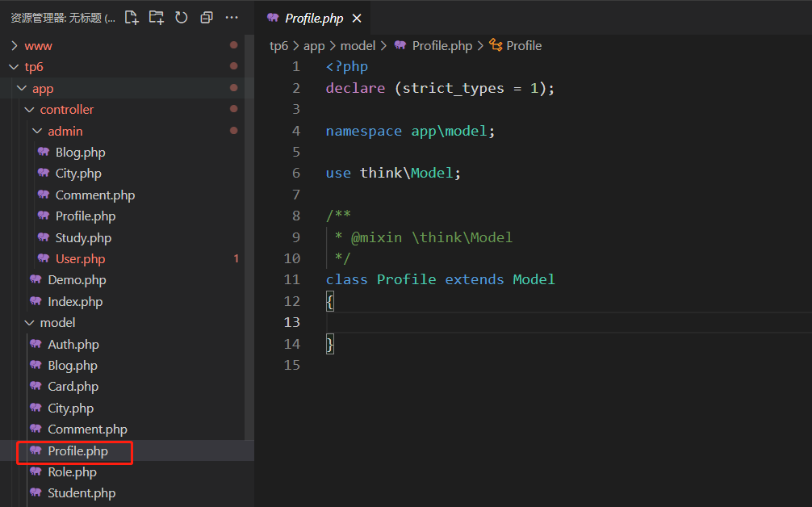Select the Profile.php editor tab
This screenshot has width=812, height=507.
click(314, 18)
